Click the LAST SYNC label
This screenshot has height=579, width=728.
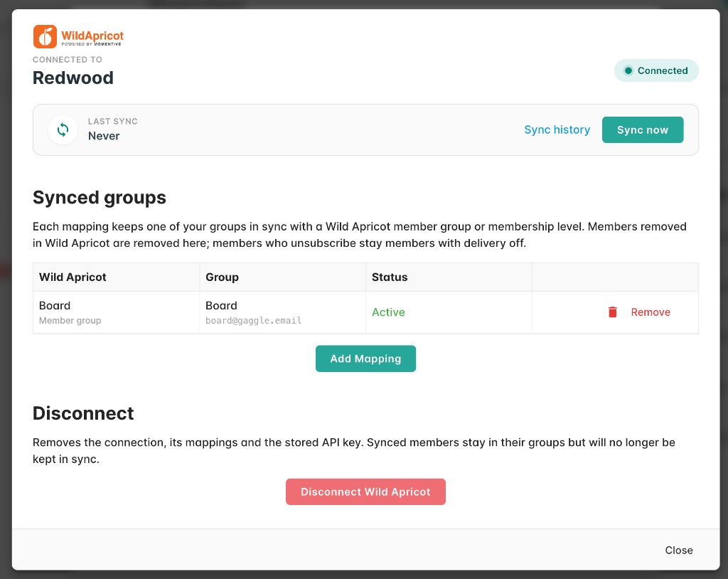[x=113, y=122]
